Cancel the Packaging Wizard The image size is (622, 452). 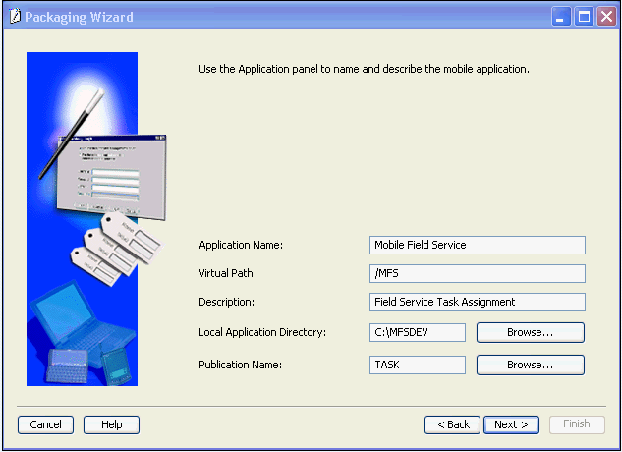click(46, 425)
